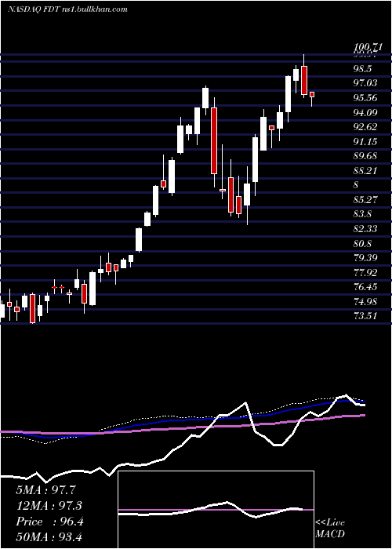Viewport: 392px width, 549px height.
Task: Click the tall red candle at the first peak
Action: pyautogui.click(x=214, y=140)
